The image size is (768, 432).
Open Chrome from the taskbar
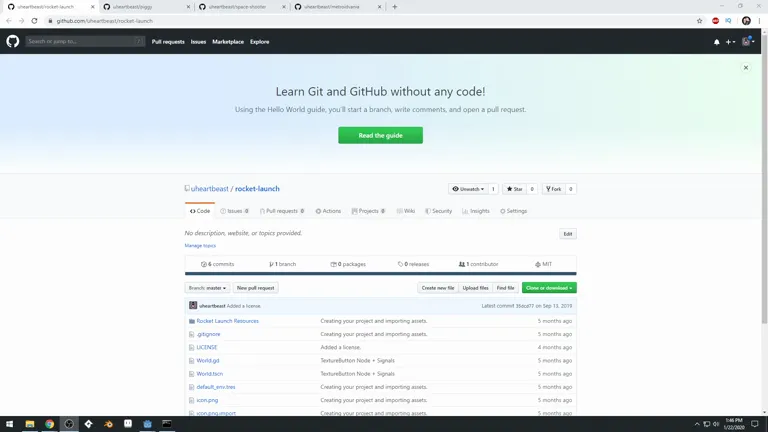(49, 424)
